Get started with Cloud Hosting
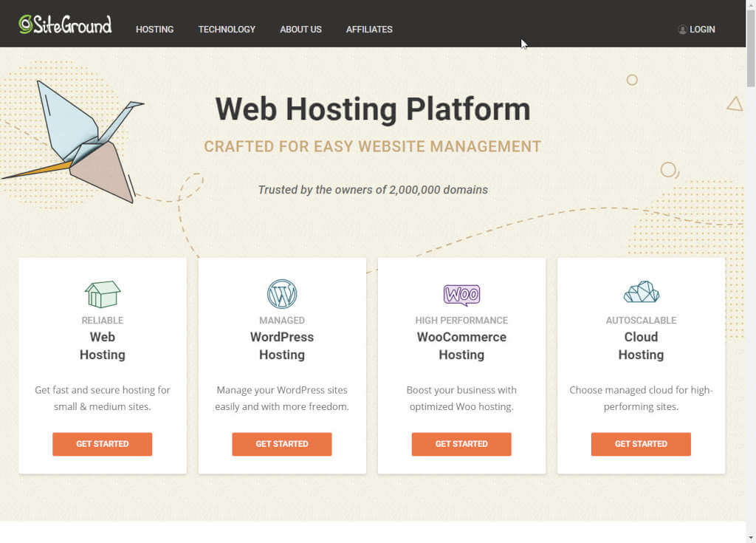Viewport: 756px width, 543px height. 641,444
